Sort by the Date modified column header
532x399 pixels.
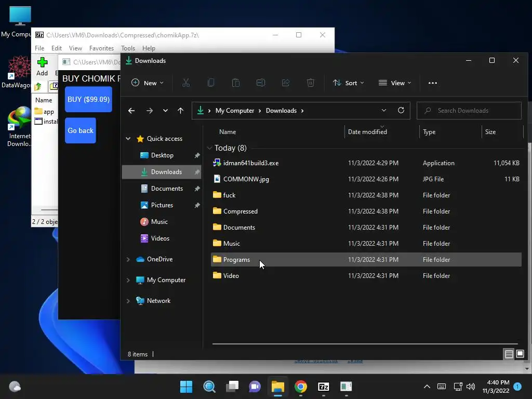[x=367, y=132]
